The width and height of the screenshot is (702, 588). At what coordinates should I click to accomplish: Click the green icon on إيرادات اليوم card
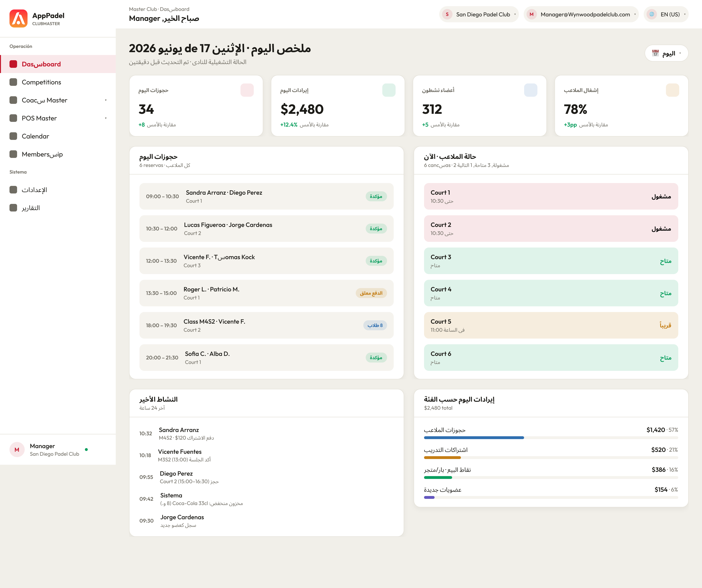(389, 90)
